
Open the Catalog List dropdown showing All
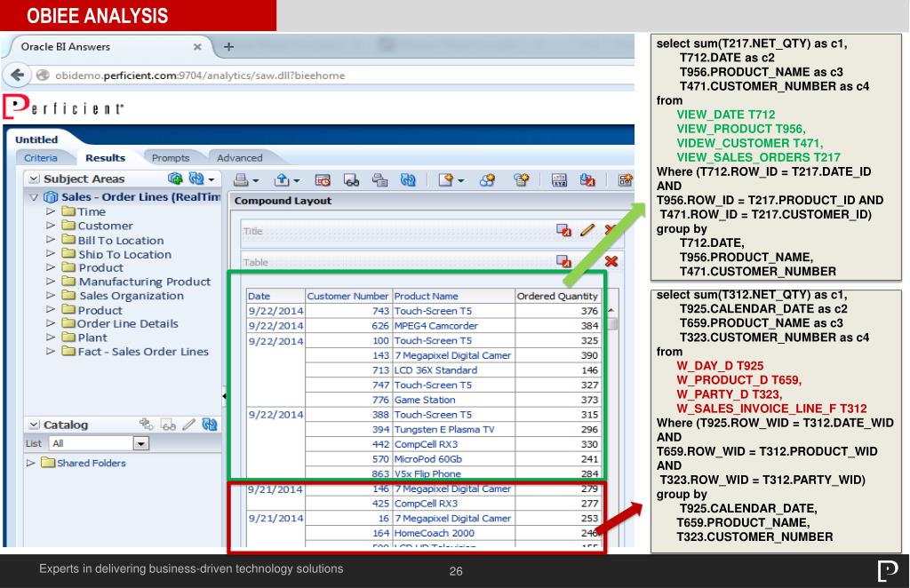pos(141,443)
